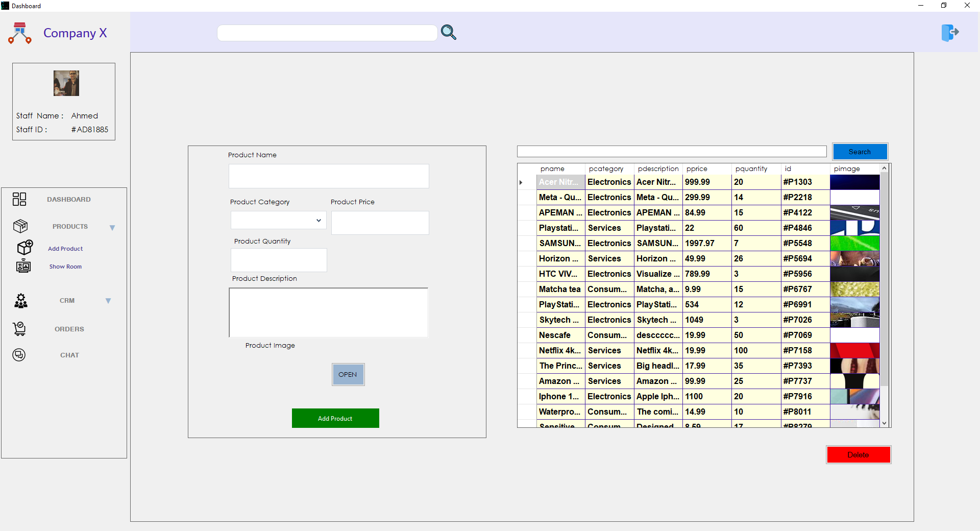Select the Waterpro... name cell
The image size is (980, 531).
click(560, 412)
